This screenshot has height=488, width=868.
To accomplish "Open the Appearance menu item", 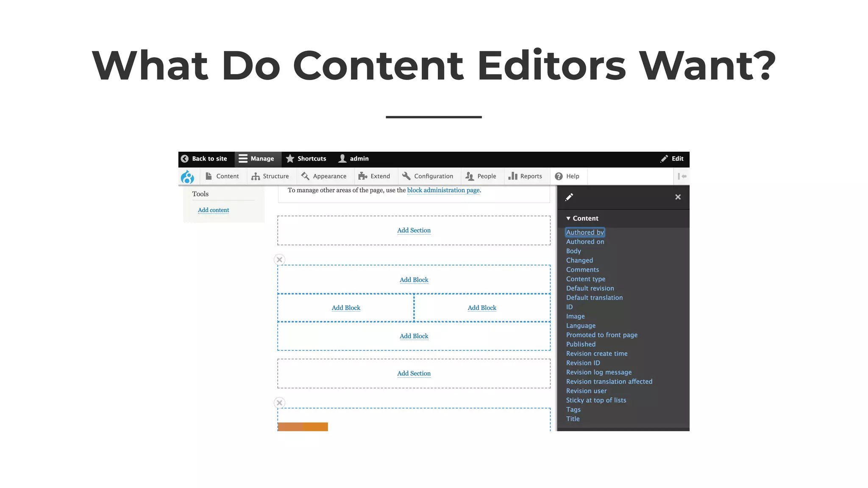I will pos(324,176).
